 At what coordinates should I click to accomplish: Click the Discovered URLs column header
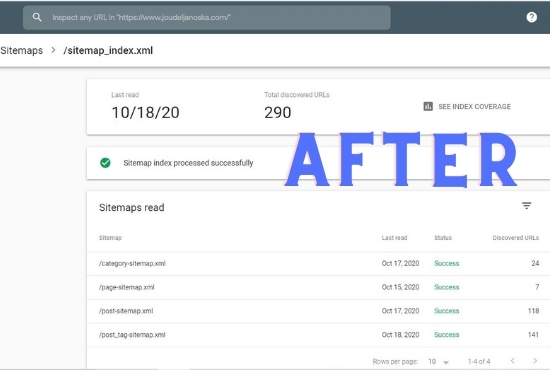click(x=516, y=238)
